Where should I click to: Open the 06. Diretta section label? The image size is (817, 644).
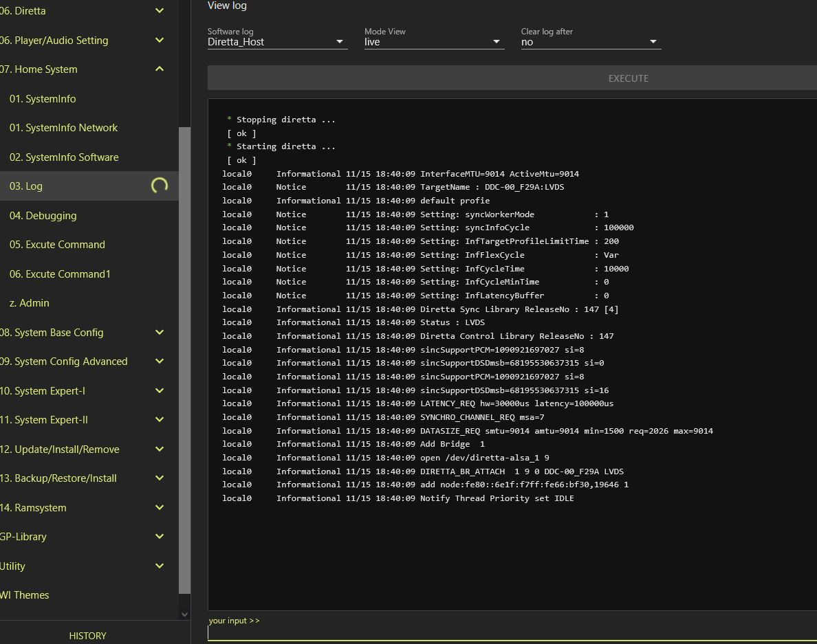point(23,10)
